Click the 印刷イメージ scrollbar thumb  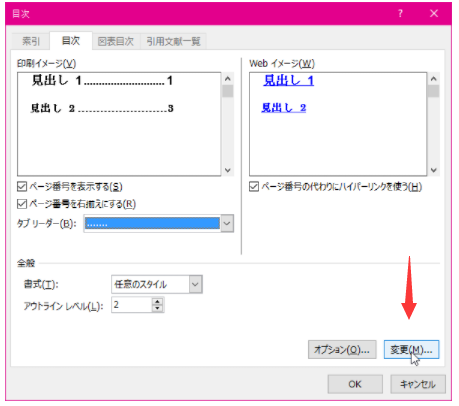click(x=228, y=91)
